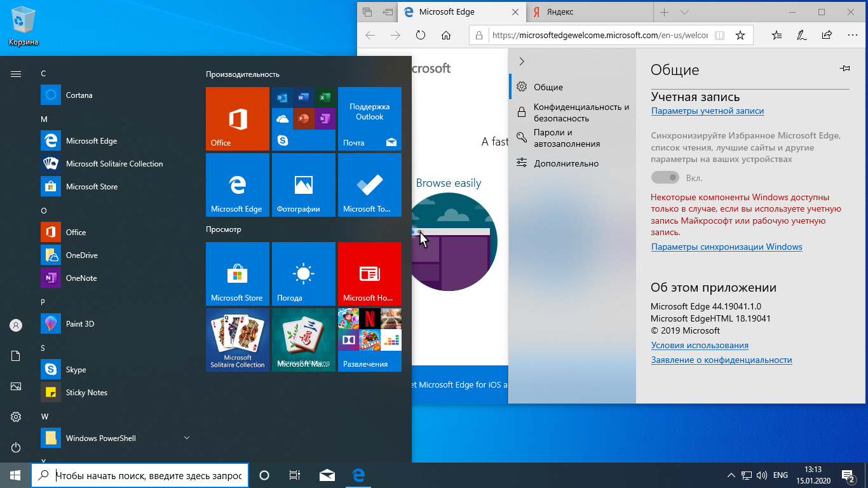The width and height of the screenshot is (868, 488).
Task: Select Дополнительно settings section
Action: pyautogui.click(x=572, y=163)
